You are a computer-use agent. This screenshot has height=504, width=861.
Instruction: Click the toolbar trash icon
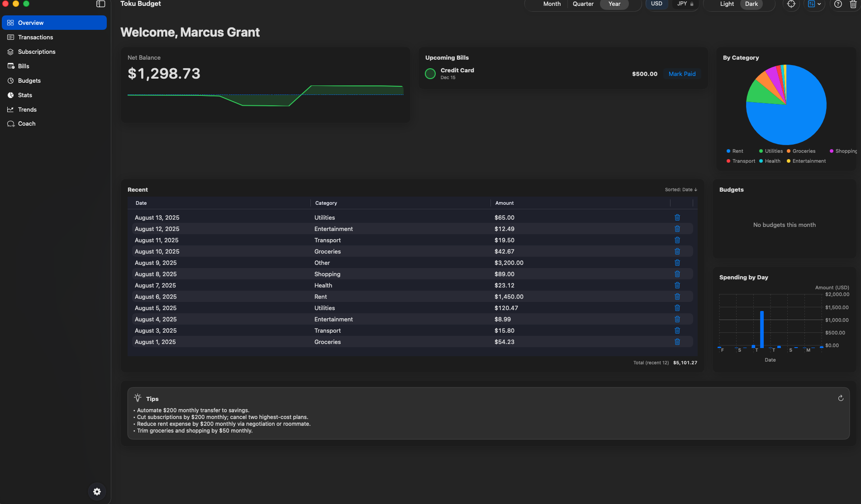point(853,4)
